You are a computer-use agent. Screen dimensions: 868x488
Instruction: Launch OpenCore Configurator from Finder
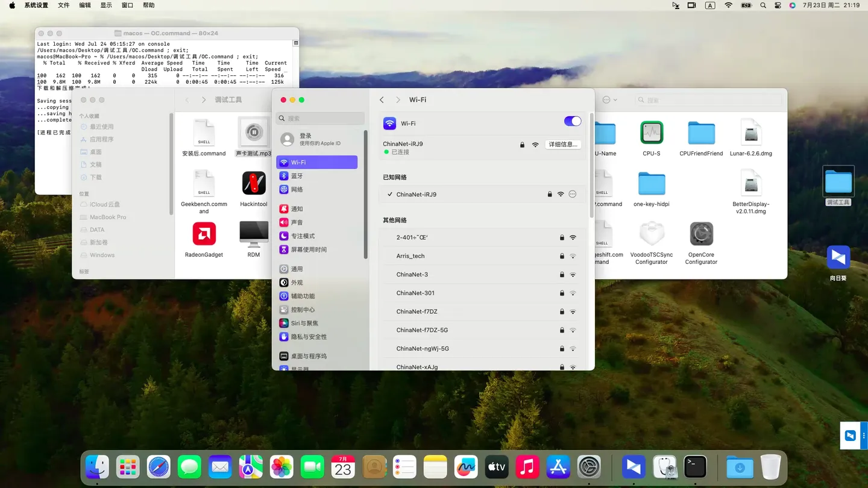701,234
